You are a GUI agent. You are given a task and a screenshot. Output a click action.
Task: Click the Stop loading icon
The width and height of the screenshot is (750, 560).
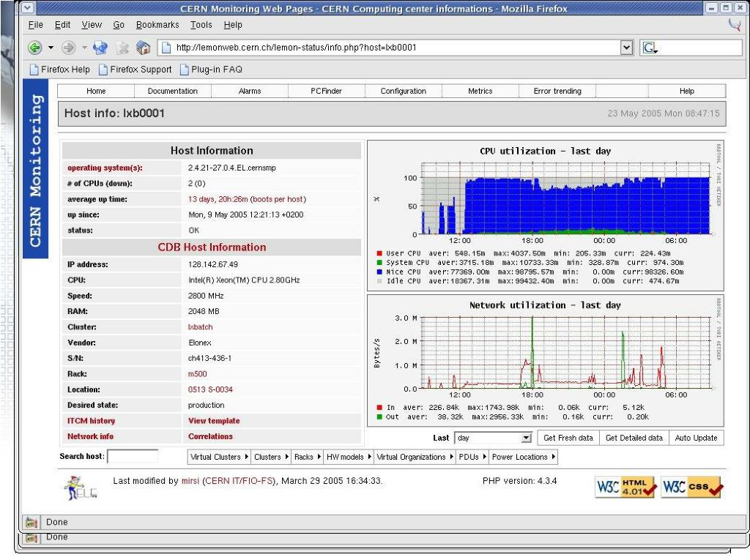click(x=122, y=48)
